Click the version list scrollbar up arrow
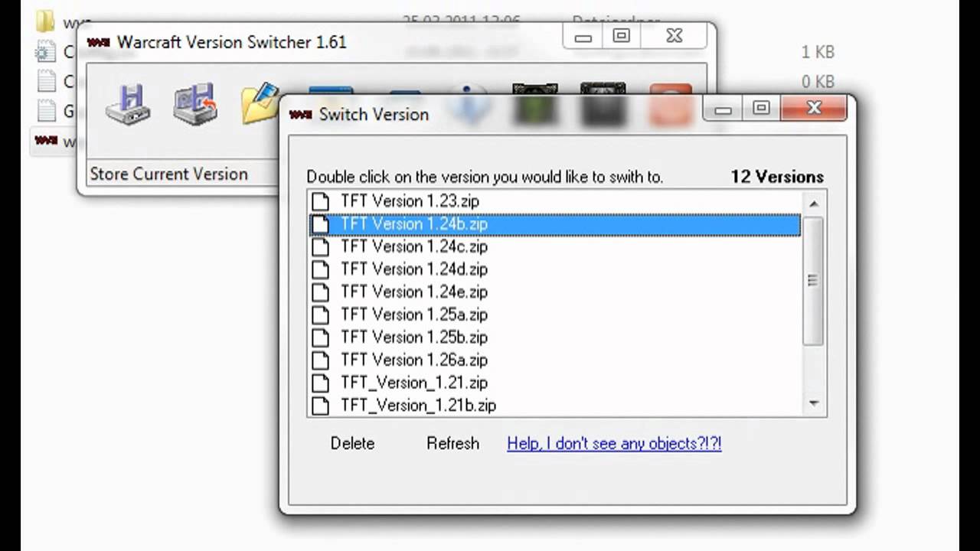980x551 pixels. click(813, 204)
